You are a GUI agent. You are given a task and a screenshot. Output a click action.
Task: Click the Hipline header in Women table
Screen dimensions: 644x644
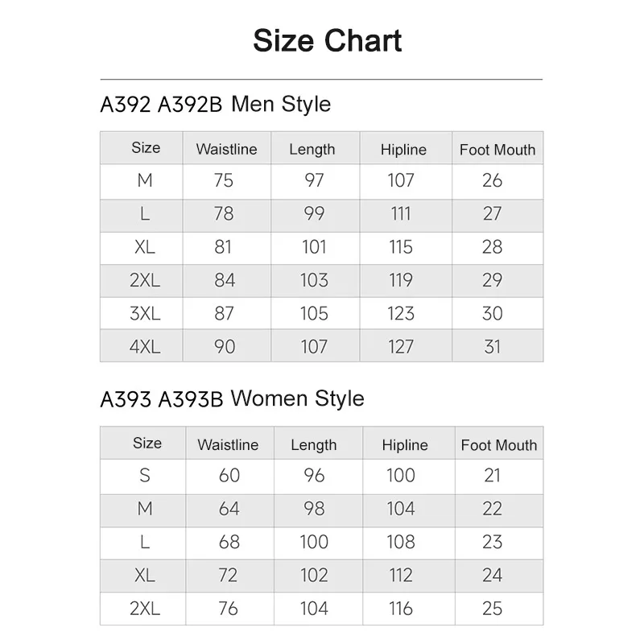pyautogui.click(x=405, y=445)
